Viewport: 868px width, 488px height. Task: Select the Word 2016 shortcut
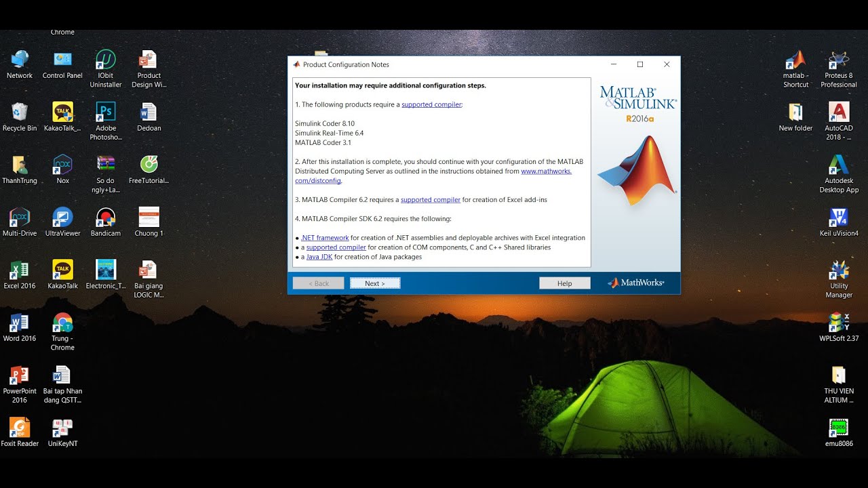tap(20, 327)
